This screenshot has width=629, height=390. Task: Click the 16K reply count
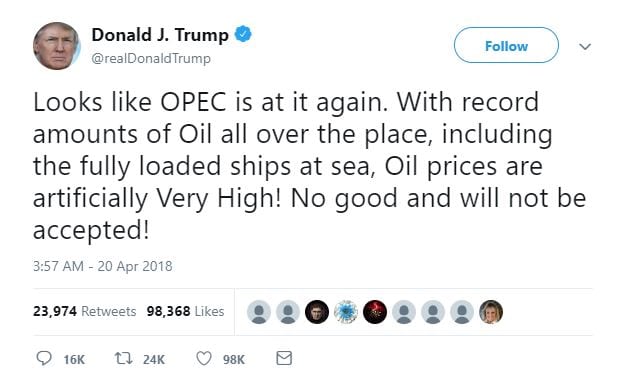(x=74, y=360)
